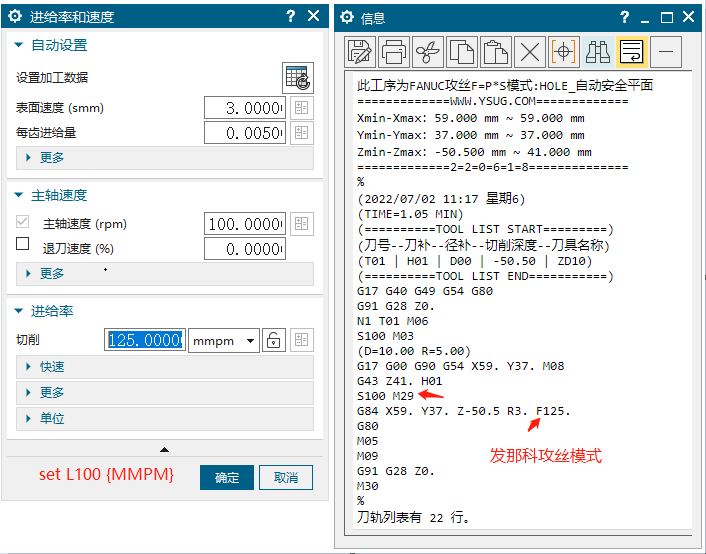The image size is (706, 554).
Task: Toggle the word wrap icon in Info toolbar
Action: [632, 52]
